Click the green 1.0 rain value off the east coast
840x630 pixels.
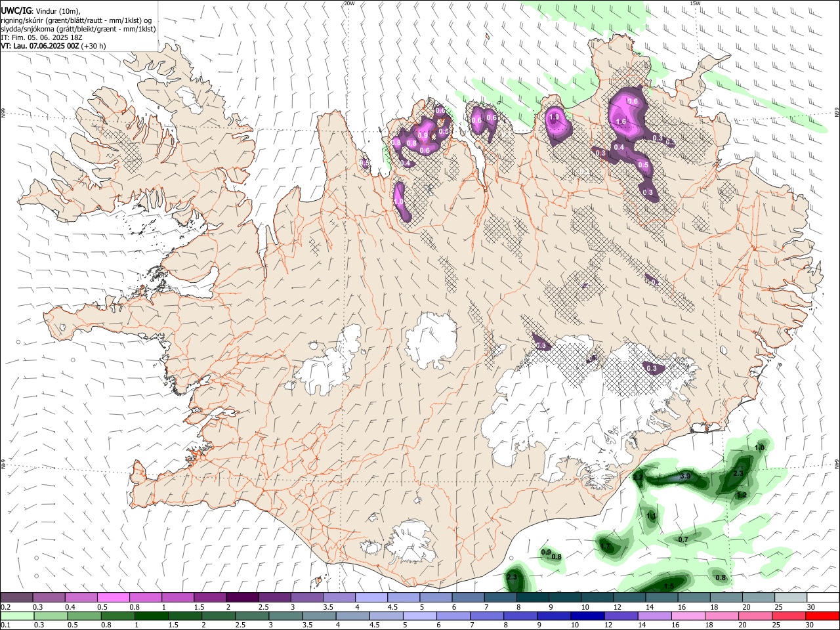tap(760, 448)
